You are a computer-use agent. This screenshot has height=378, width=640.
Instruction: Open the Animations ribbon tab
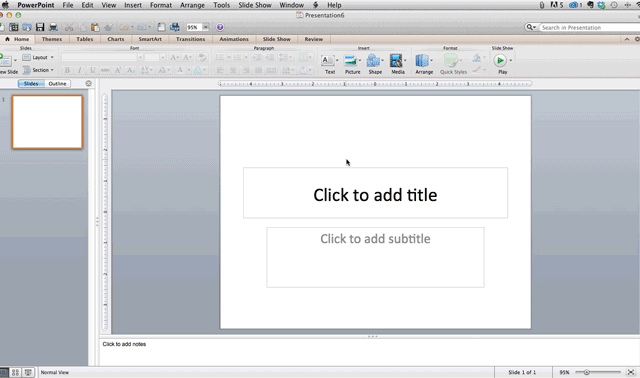(234, 39)
